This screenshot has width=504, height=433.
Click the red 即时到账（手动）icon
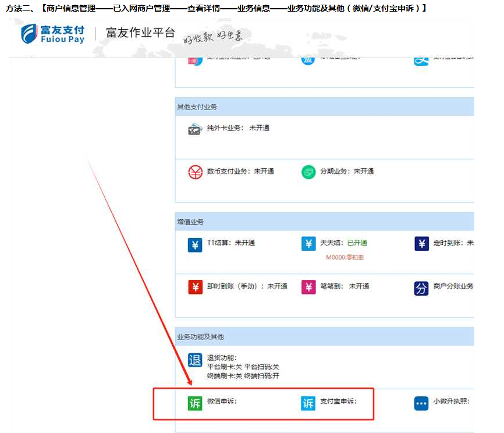(195, 288)
